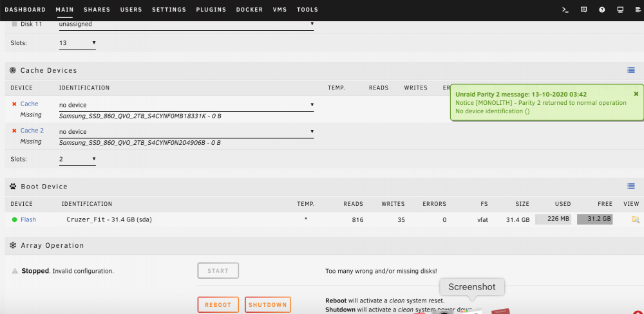
Task: Open the Cache 2 device link
Action: [32, 131]
